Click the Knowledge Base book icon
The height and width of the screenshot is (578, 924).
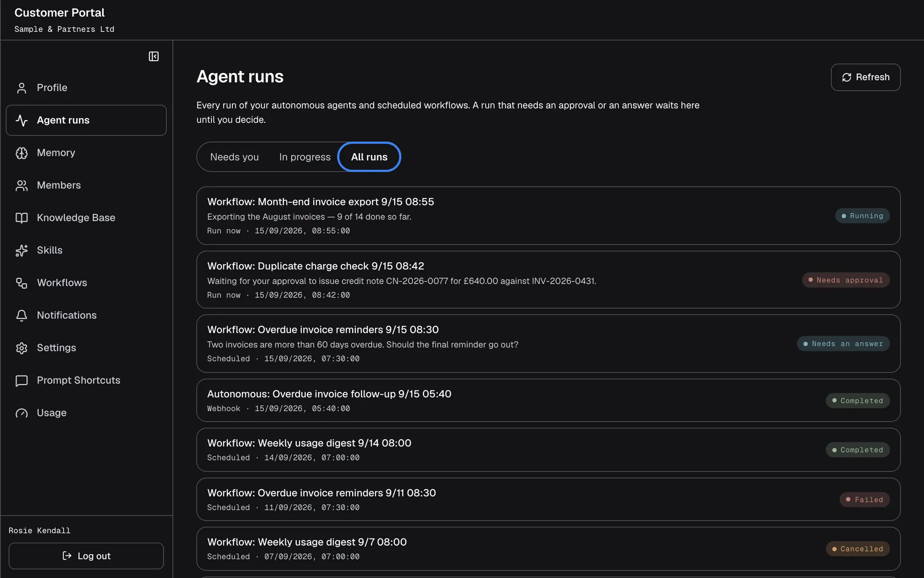tap(22, 218)
